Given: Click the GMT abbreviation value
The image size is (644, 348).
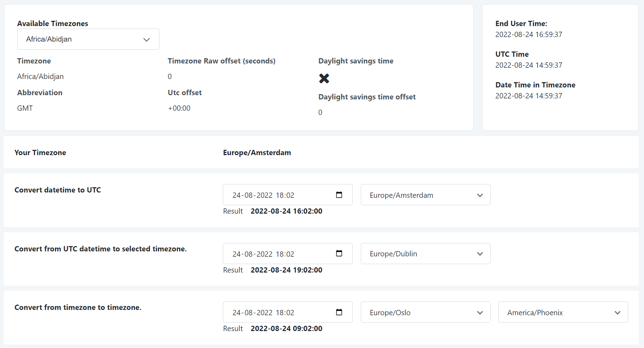Looking at the screenshot, I should click(25, 108).
